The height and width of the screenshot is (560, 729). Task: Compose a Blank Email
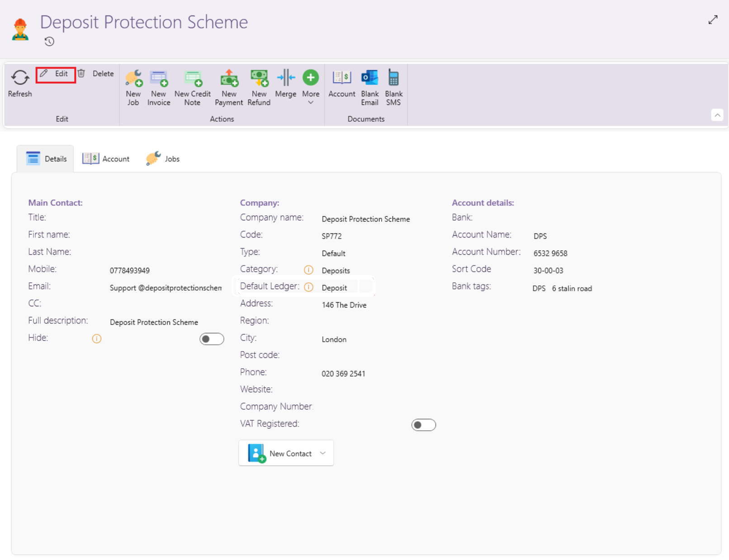point(370,88)
